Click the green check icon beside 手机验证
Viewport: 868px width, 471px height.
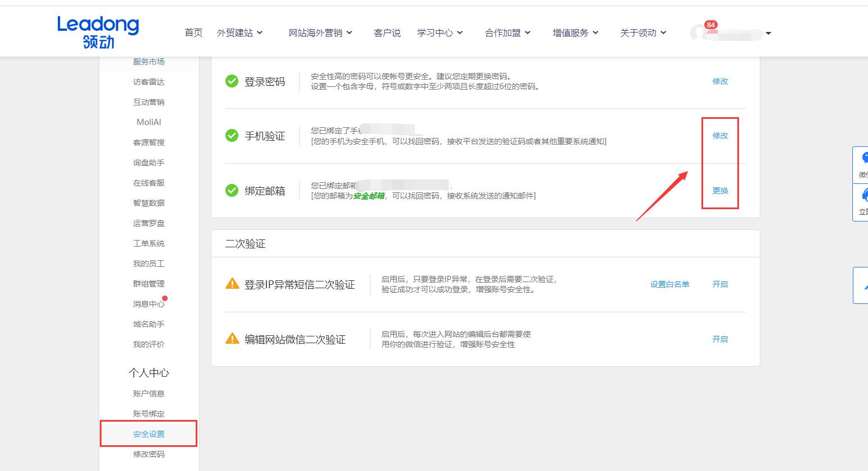pos(232,135)
